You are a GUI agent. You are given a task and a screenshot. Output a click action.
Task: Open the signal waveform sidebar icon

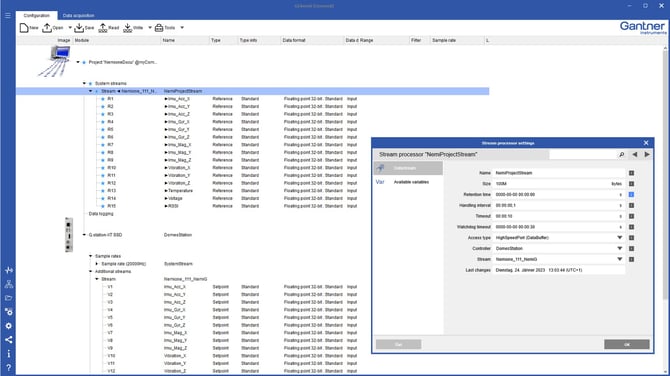pos(9,270)
